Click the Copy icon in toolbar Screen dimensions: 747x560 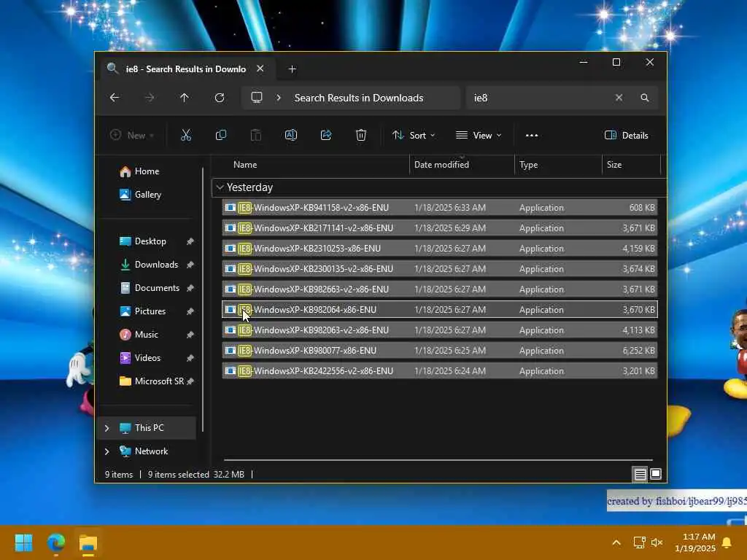point(220,135)
